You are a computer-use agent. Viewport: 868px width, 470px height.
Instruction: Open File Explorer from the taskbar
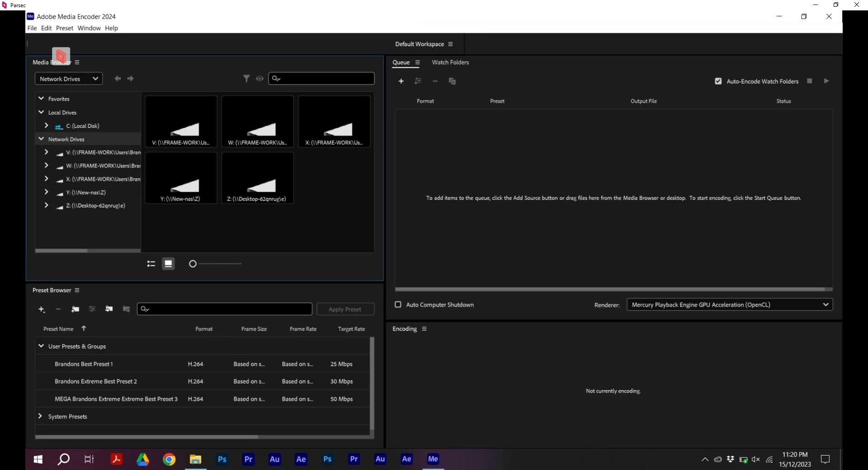click(195, 460)
